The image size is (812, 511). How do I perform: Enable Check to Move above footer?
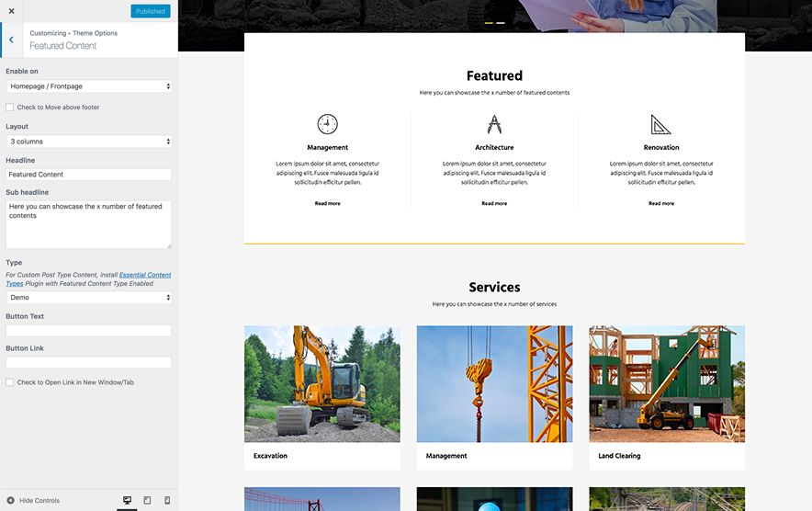click(10, 108)
